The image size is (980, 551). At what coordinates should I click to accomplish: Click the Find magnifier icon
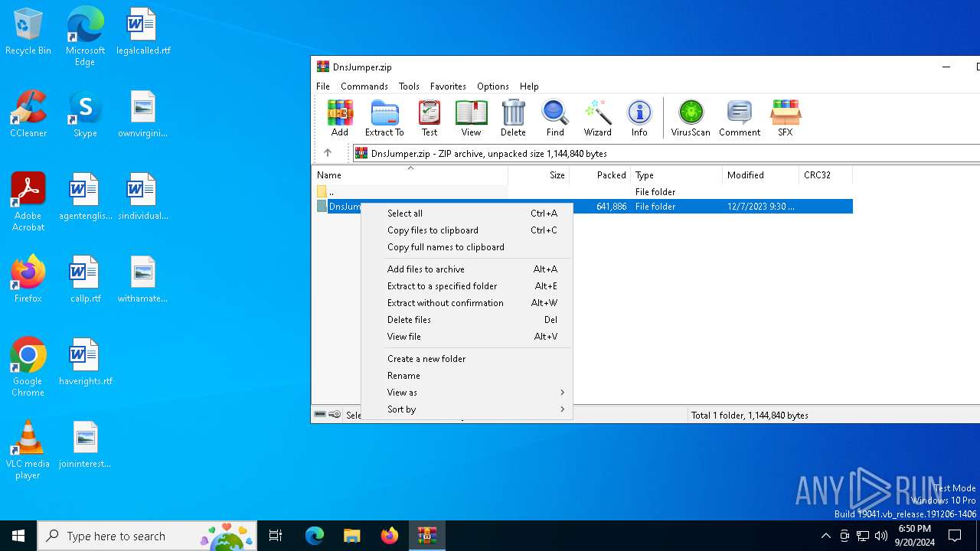click(555, 118)
